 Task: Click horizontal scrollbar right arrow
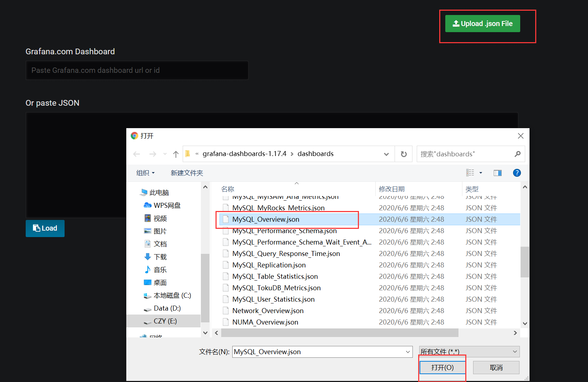pyautogui.click(x=515, y=333)
